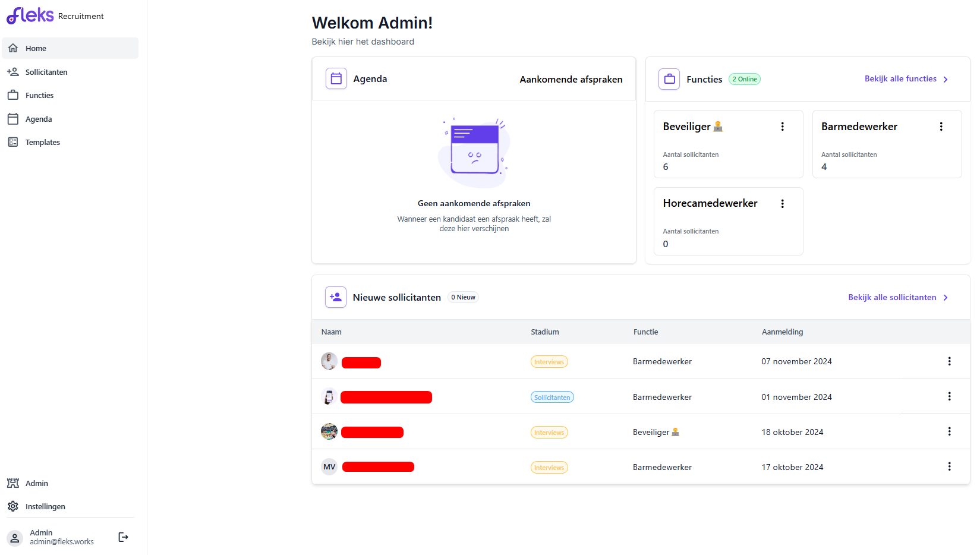The width and height of the screenshot is (980, 555).
Task: Open the Instellingen menu entry
Action: pyautogui.click(x=45, y=506)
